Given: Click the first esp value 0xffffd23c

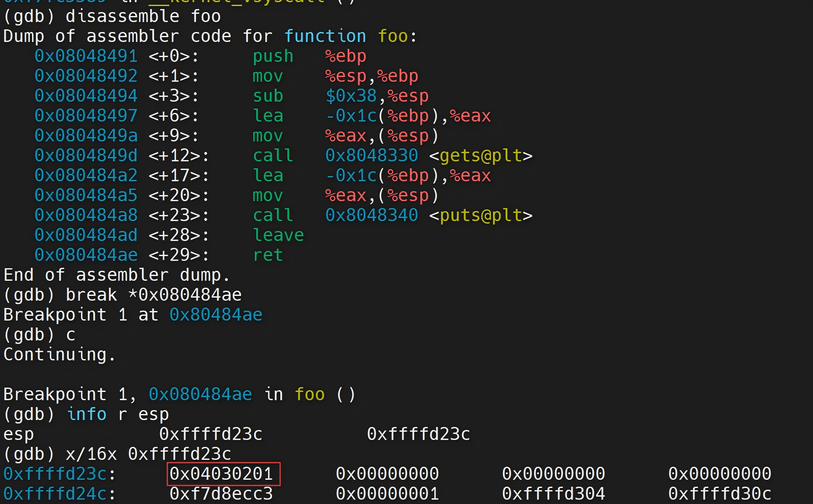Looking at the screenshot, I should (x=211, y=434).
